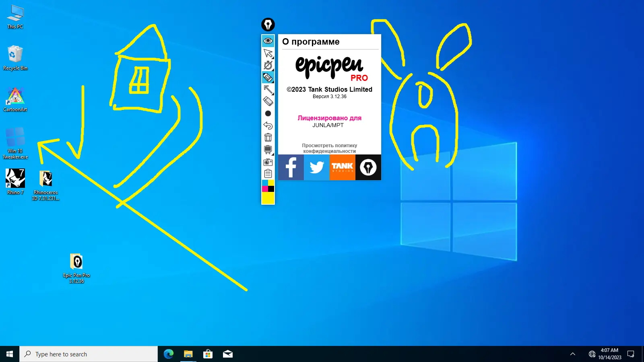Open the whiteboard easel tool

pos(268,150)
